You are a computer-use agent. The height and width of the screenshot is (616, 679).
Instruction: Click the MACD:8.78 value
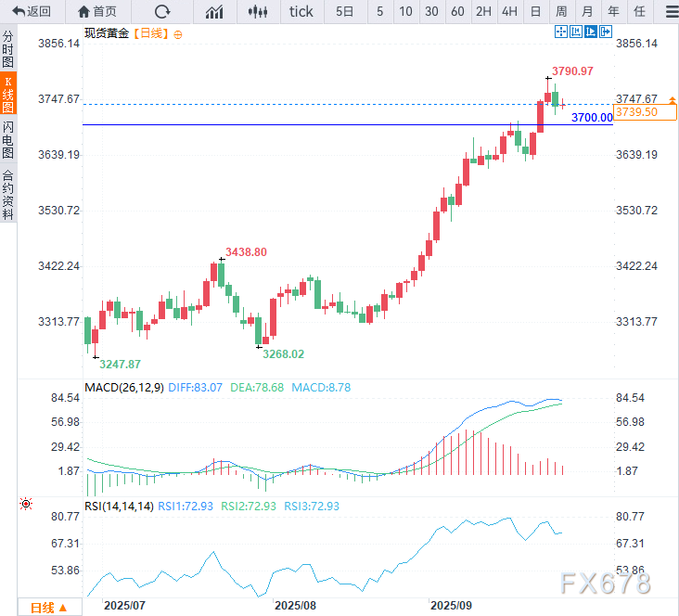pyautogui.click(x=321, y=387)
